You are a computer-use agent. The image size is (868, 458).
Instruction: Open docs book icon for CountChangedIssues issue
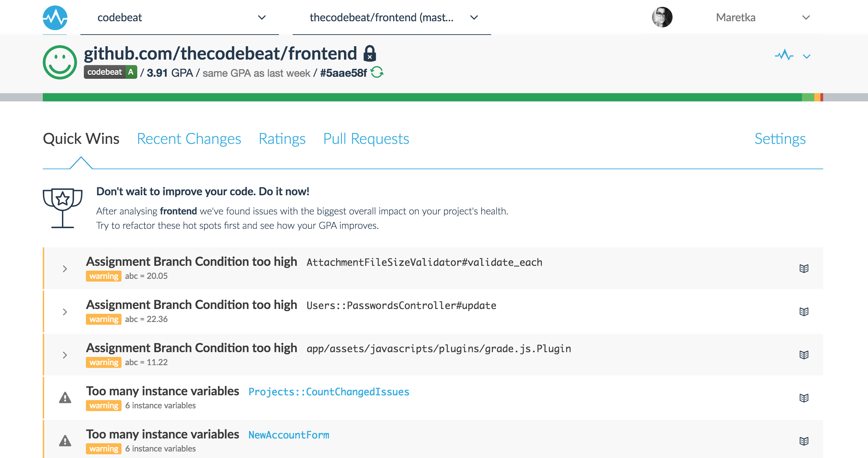(804, 398)
